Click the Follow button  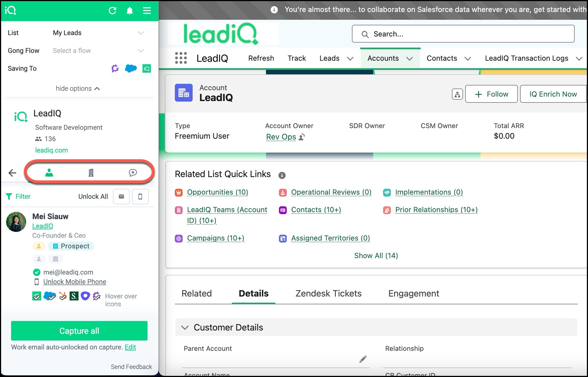point(491,94)
